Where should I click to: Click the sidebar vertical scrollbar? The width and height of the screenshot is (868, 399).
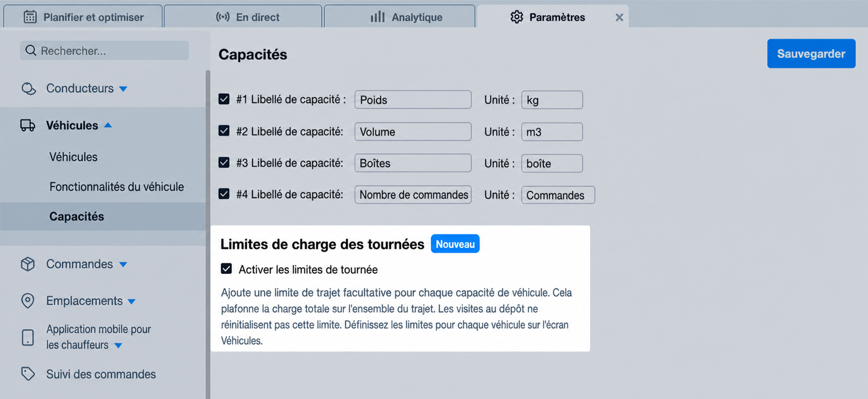pyautogui.click(x=208, y=234)
